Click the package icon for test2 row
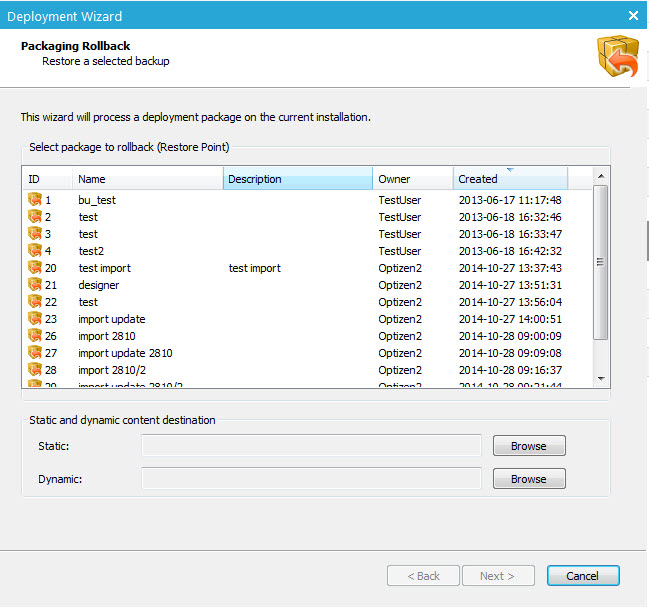This screenshot has width=649, height=610. pos(35,251)
